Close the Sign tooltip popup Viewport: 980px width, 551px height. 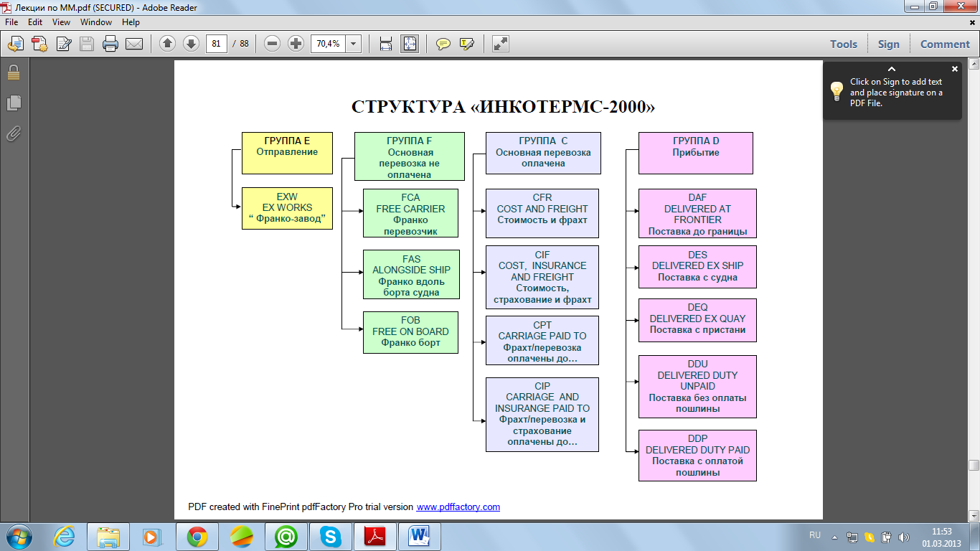tap(954, 70)
